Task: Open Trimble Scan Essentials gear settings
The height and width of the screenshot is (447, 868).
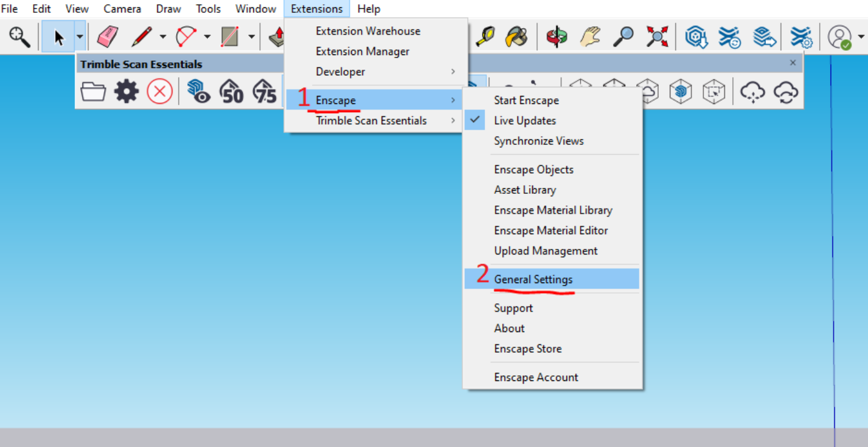Action: click(x=127, y=92)
